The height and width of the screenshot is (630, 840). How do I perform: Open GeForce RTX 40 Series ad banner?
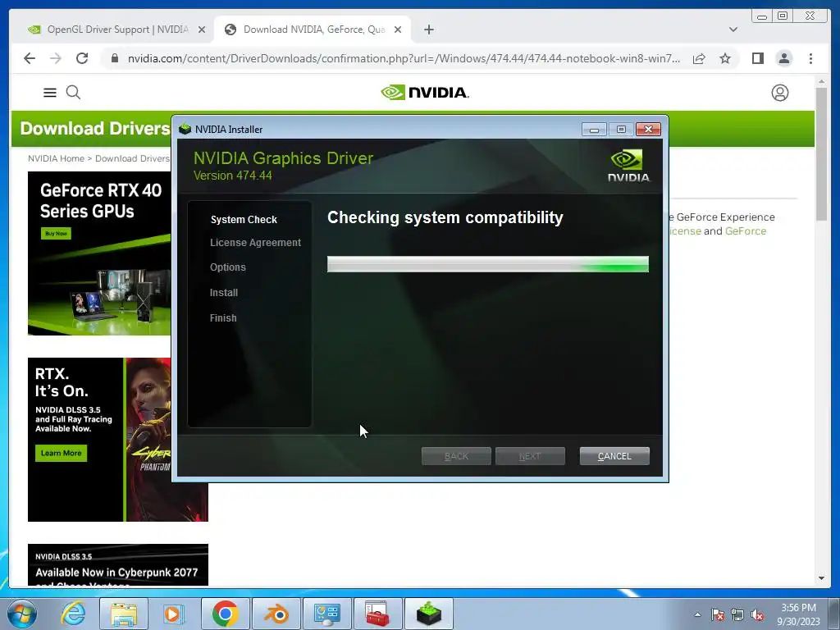click(x=99, y=253)
